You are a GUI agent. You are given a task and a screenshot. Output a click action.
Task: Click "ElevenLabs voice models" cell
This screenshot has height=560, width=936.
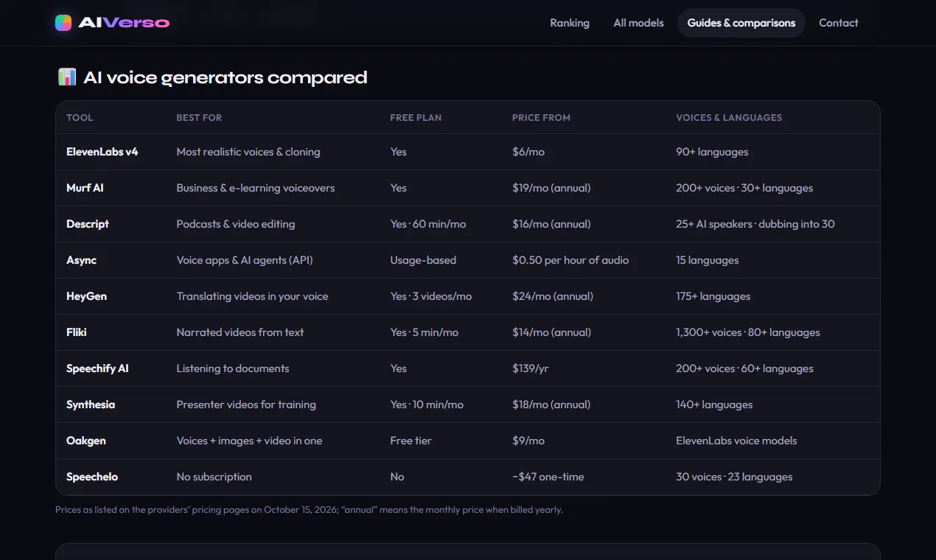736,441
